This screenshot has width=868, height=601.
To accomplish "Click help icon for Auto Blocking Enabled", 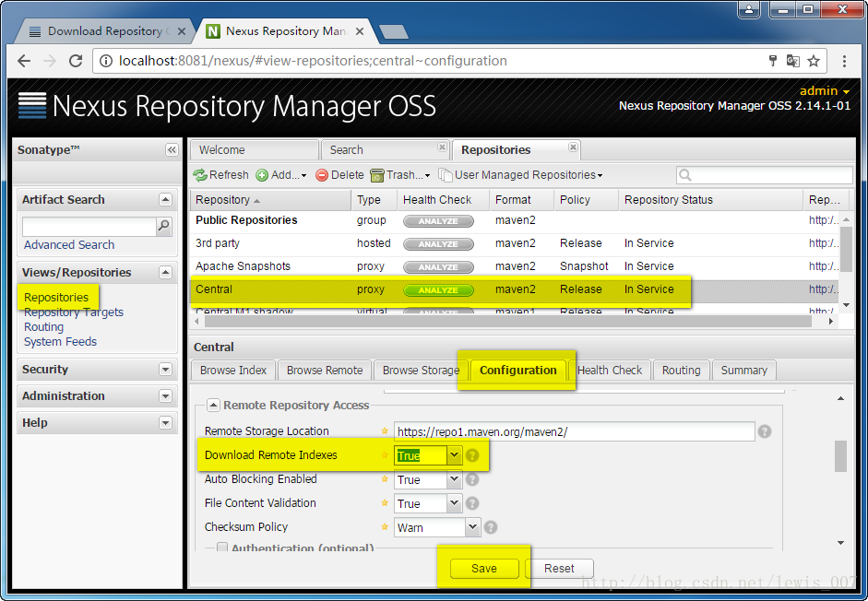I will (x=472, y=479).
